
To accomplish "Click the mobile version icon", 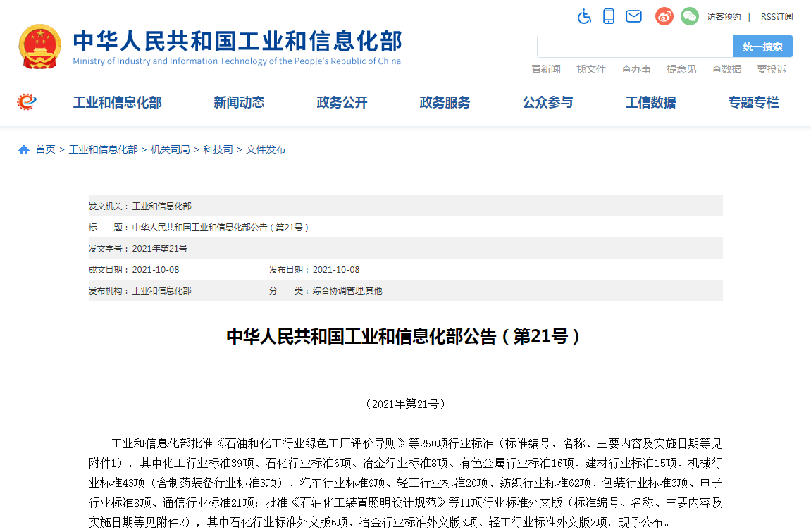I will [609, 16].
